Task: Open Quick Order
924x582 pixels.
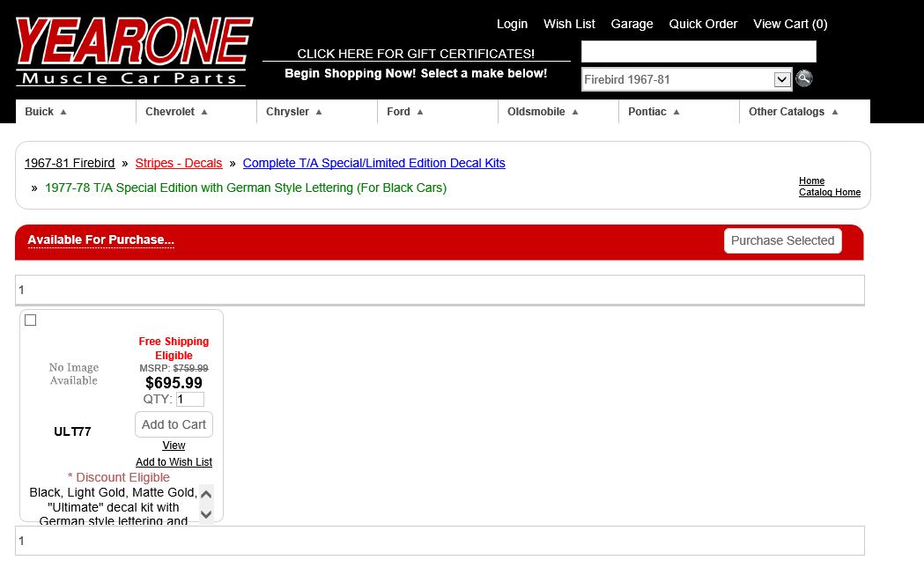Action: tap(703, 24)
